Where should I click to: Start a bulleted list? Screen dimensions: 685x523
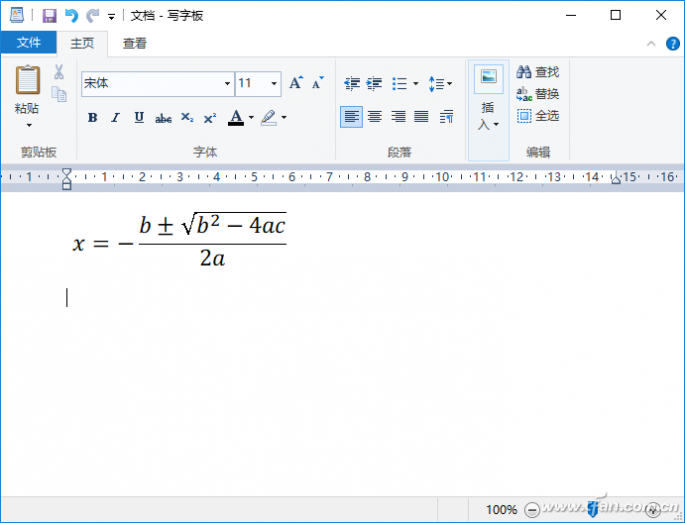[399, 83]
